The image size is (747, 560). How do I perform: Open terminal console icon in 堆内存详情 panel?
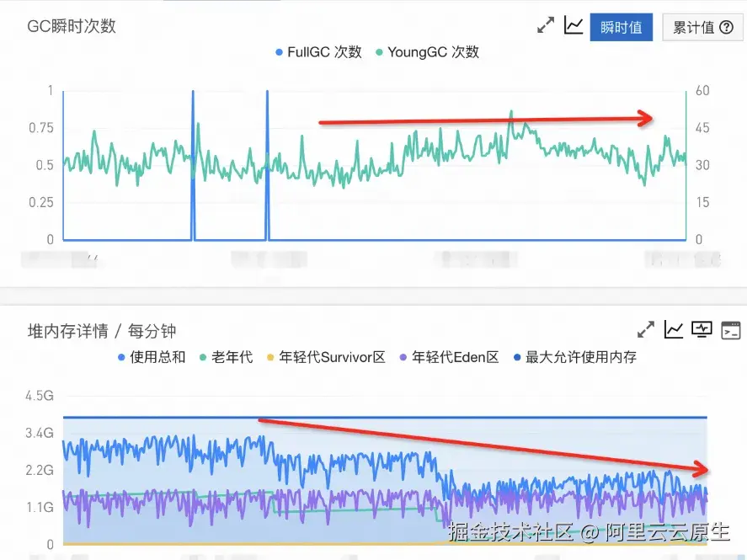731,330
